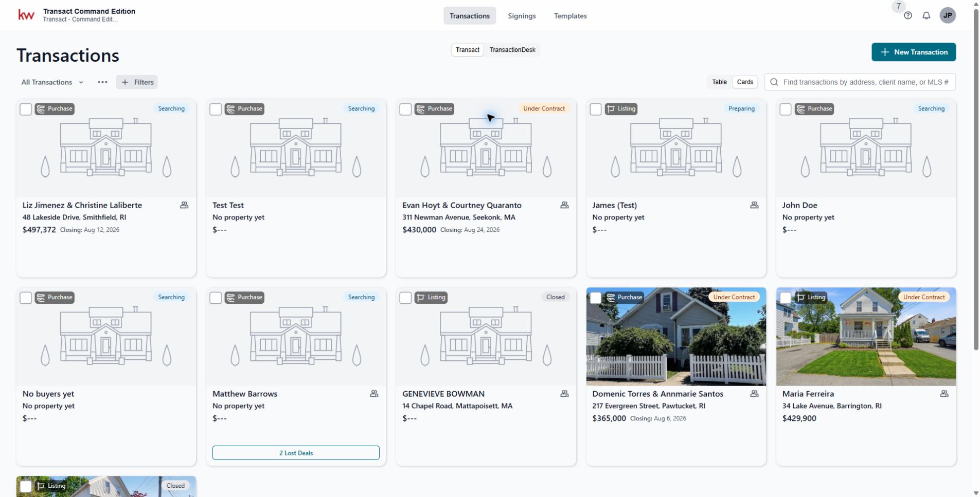Click Purchase badge on Liz Jimenez card

click(x=55, y=109)
